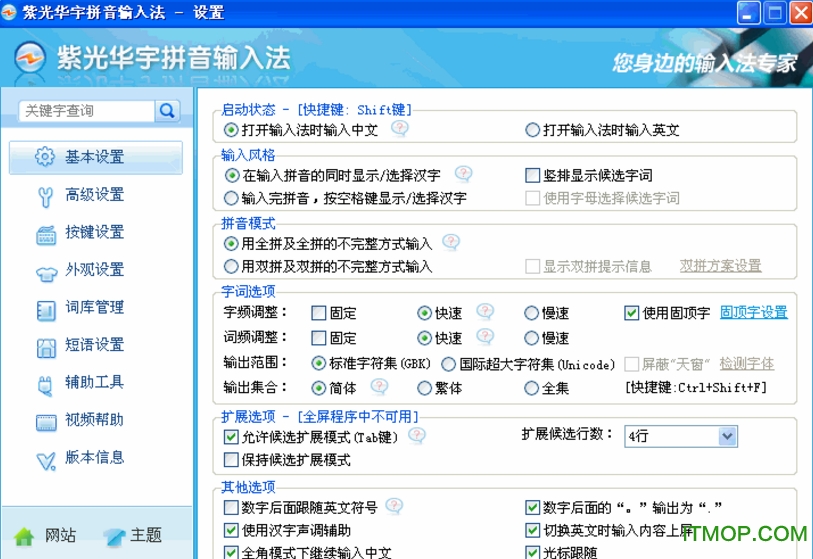Select 用双拼及双拼的不完整方式输入 option
Viewport: 813px width, 559px height.
231,267
